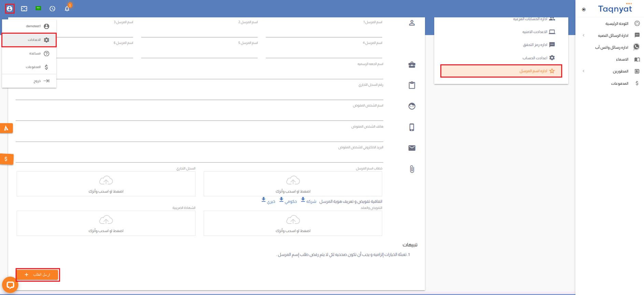
Task: Click the Saudi flag language icon
Action: click(x=38, y=8)
